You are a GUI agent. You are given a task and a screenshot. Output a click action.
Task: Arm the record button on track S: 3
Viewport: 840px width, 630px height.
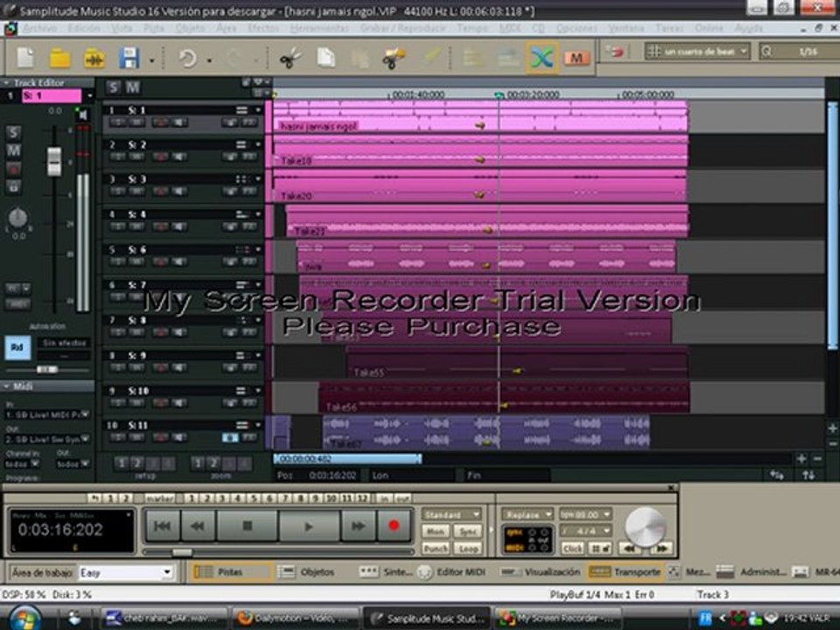tap(159, 192)
